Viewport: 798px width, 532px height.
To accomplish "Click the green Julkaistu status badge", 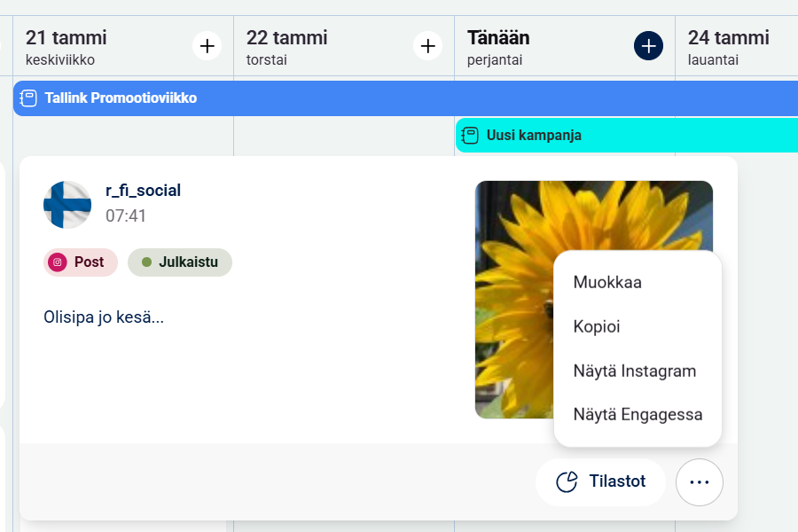I will [x=180, y=262].
